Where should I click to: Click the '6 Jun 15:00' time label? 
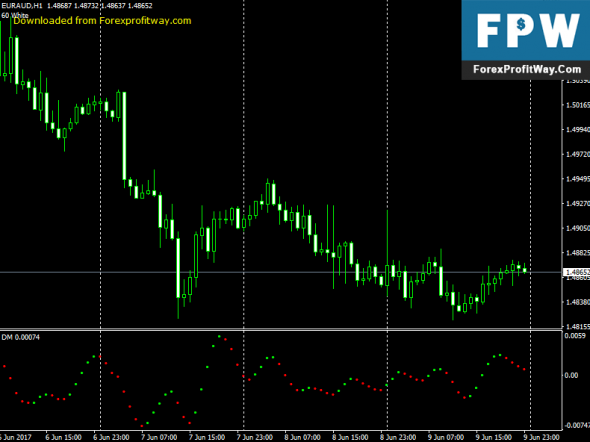(63, 437)
